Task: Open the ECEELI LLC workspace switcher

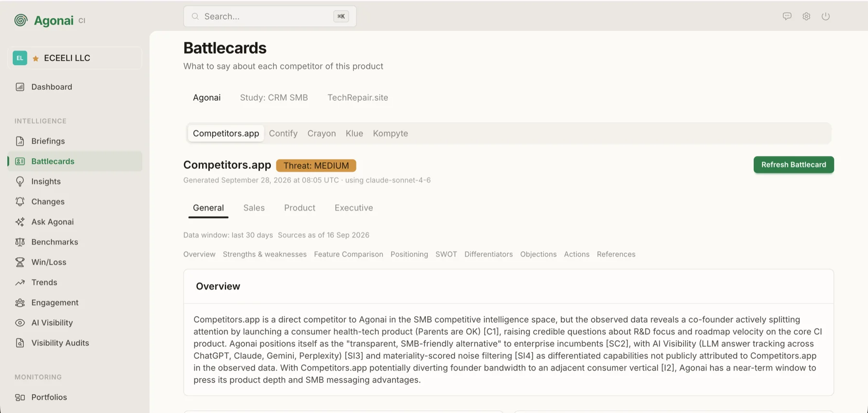Action: [x=75, y=58]
